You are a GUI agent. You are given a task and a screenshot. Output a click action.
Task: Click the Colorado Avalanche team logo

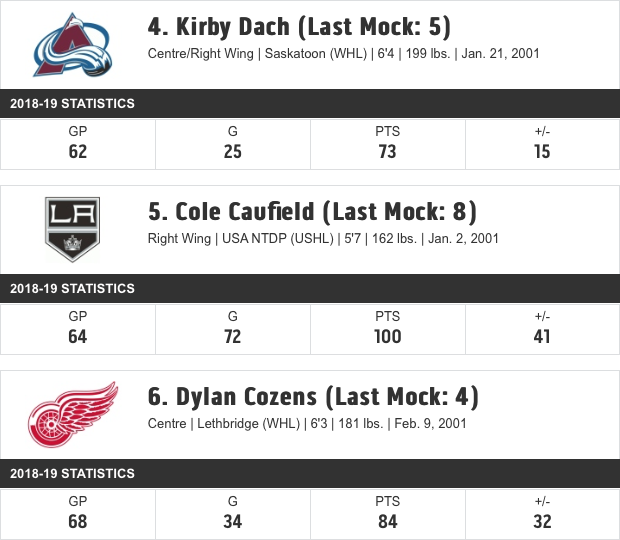73,45
